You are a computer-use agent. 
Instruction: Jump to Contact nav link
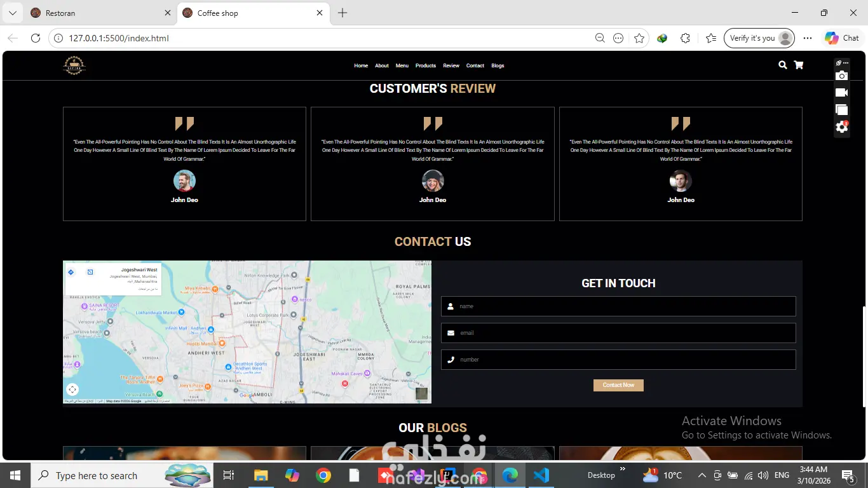(x=475, y=65)
